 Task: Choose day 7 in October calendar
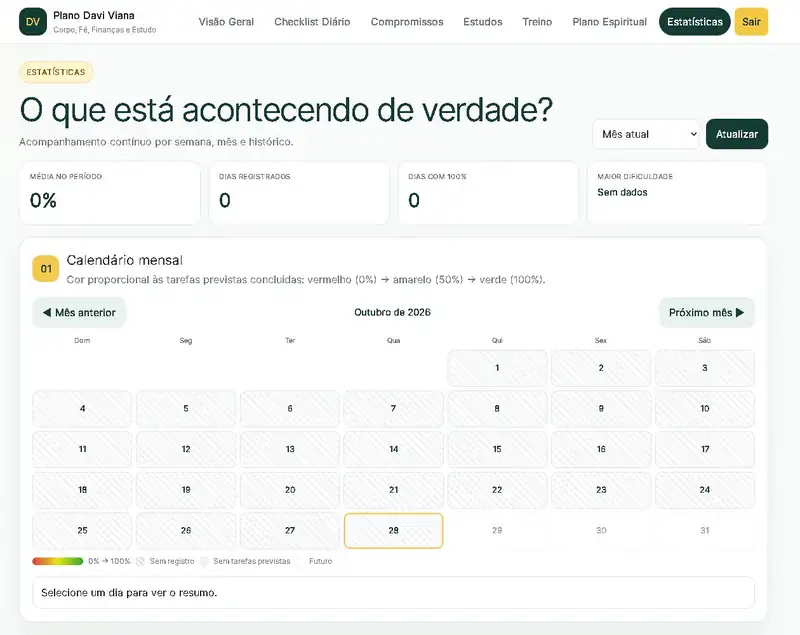point(393,409)
